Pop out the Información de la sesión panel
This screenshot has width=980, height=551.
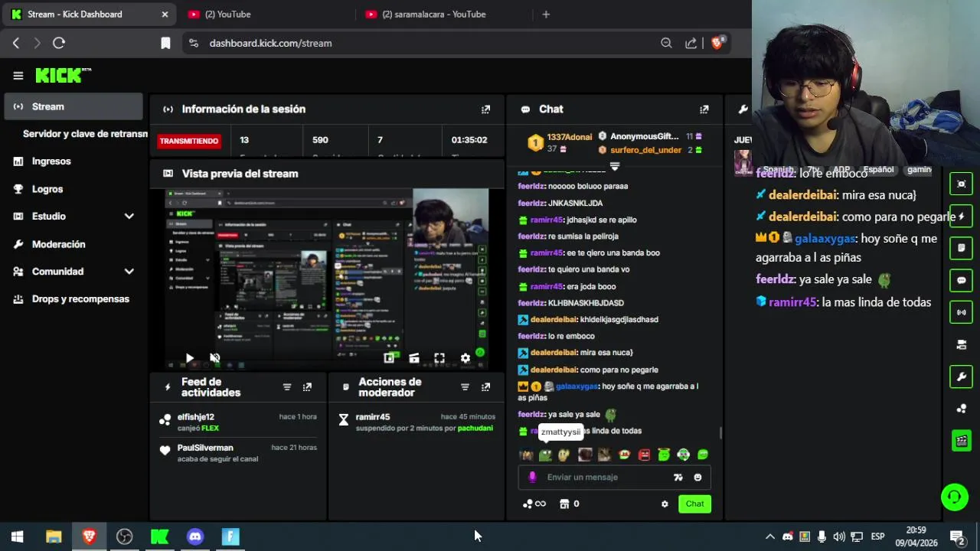pyautogui.click(x=485, y=109)
